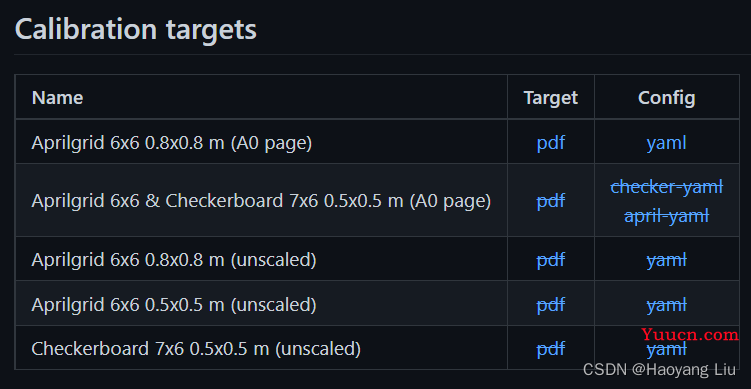Screen dimensions: 751x389
Task: Click the Name column header
Action: coord(57,98)
